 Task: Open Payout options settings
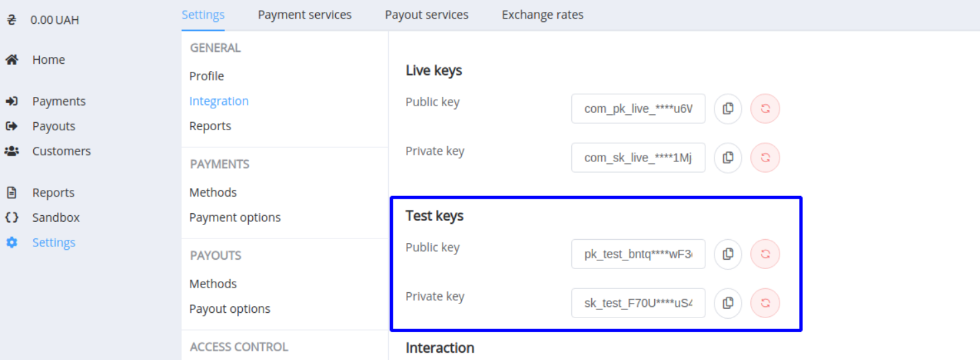tap(230, 309)
